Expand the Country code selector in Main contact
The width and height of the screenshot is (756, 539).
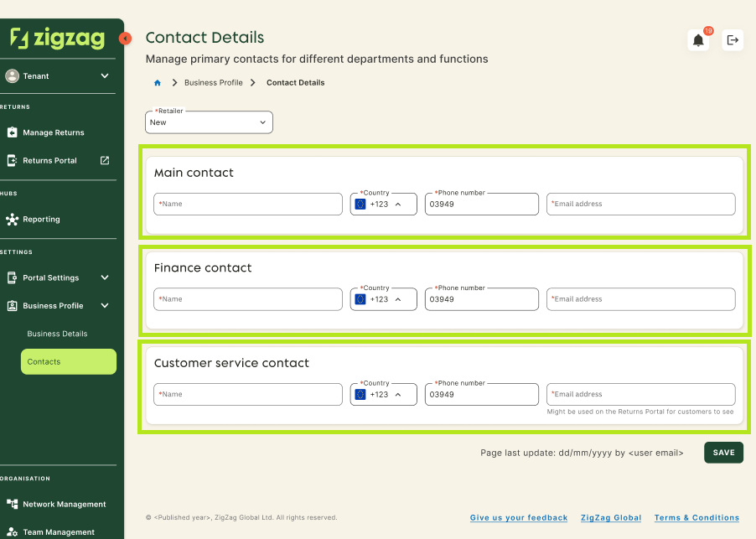point(401,204)
